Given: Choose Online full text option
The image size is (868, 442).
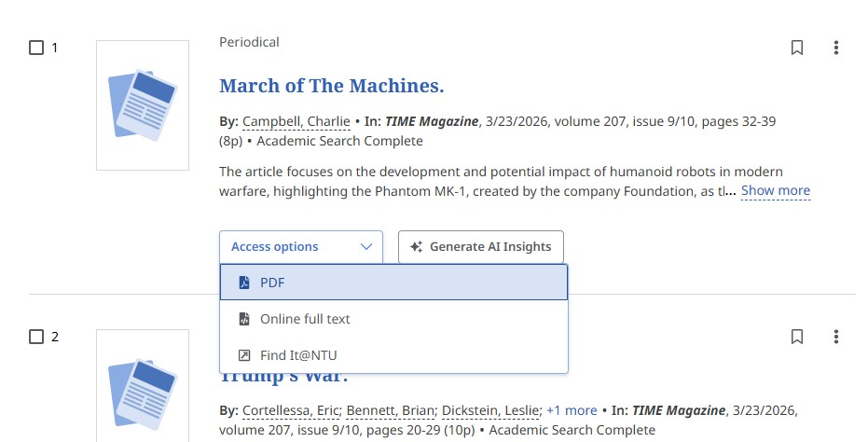Looking at the screenshot, I should [305, 319].
